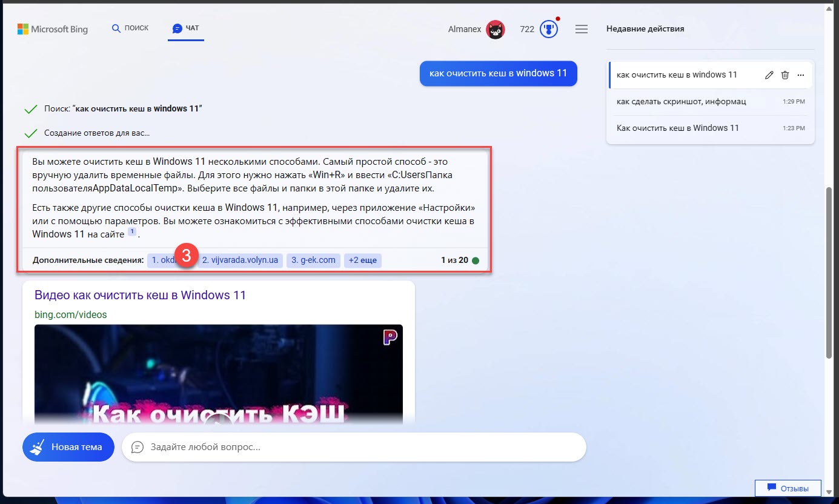Click the footnote 1 citation in answer
This screenshot has height=504, width=839.
pyautogui.click(x=131, y=233)
